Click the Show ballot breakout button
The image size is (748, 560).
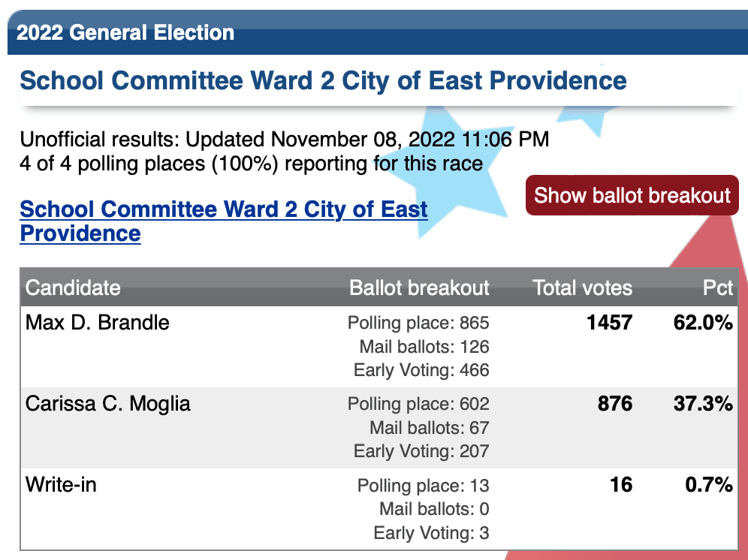632,195
